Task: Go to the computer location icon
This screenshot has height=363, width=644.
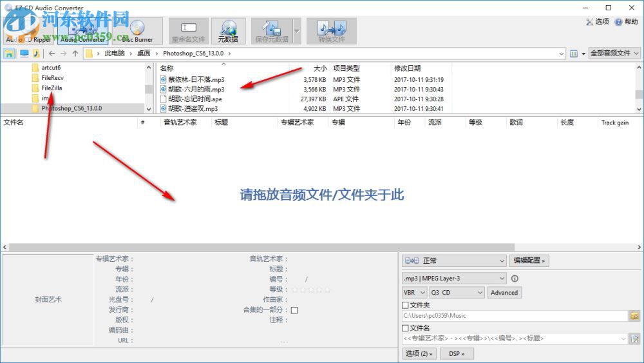Action: [24, 53]
